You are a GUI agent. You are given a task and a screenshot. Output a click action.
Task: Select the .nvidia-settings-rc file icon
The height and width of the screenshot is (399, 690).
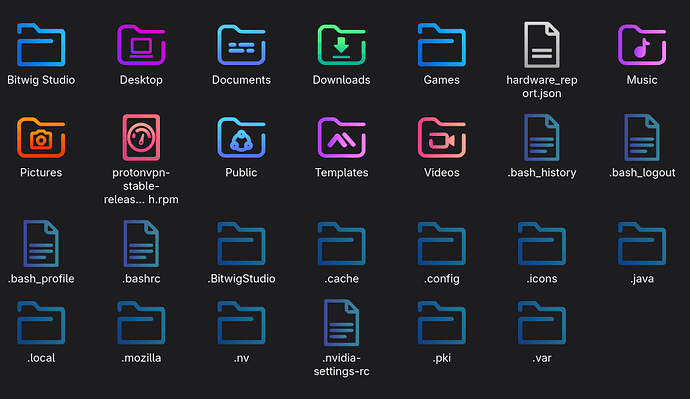(341, 322)
